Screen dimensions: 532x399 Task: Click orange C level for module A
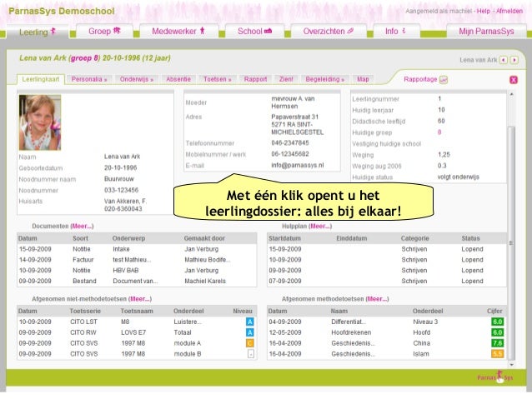pos(249,343)
